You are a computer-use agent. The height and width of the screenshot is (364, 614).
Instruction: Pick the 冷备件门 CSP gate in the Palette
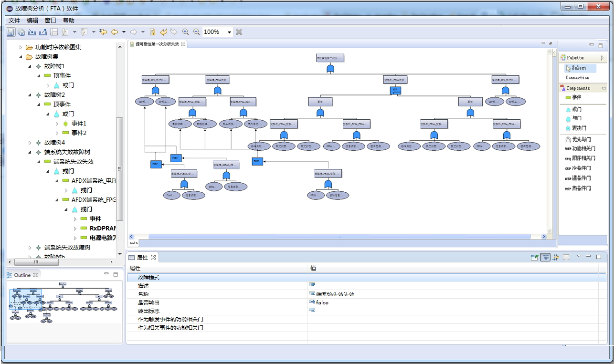(578, 168)
